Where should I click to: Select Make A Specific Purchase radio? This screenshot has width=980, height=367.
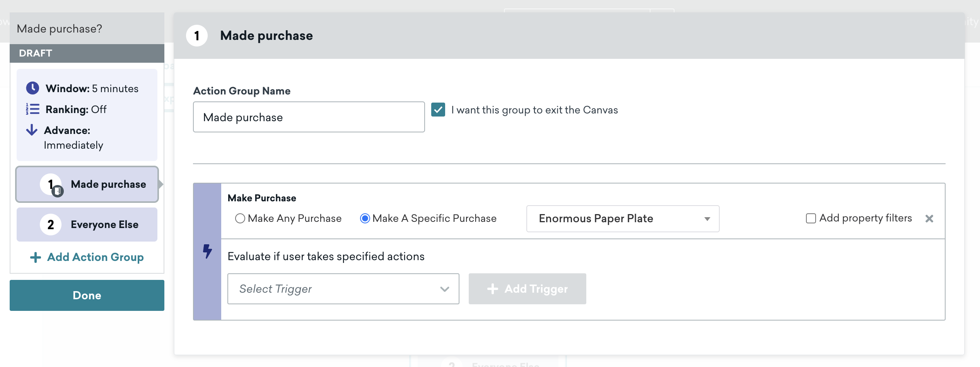coord(365,219)
